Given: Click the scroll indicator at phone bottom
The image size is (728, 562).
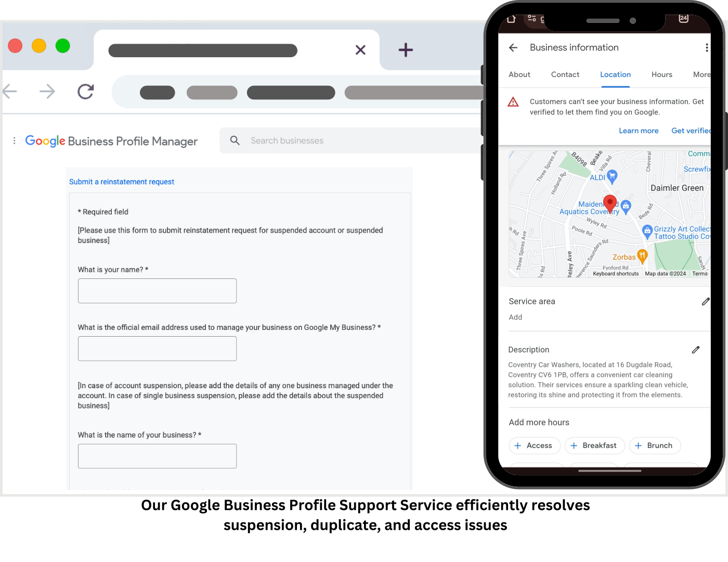Looking at the screenshot, I should (609, 471).
